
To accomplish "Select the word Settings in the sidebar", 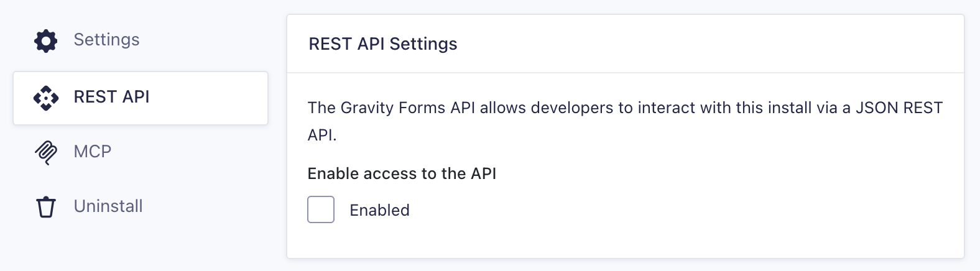I will pyautogui.click(x=106, y=40).
